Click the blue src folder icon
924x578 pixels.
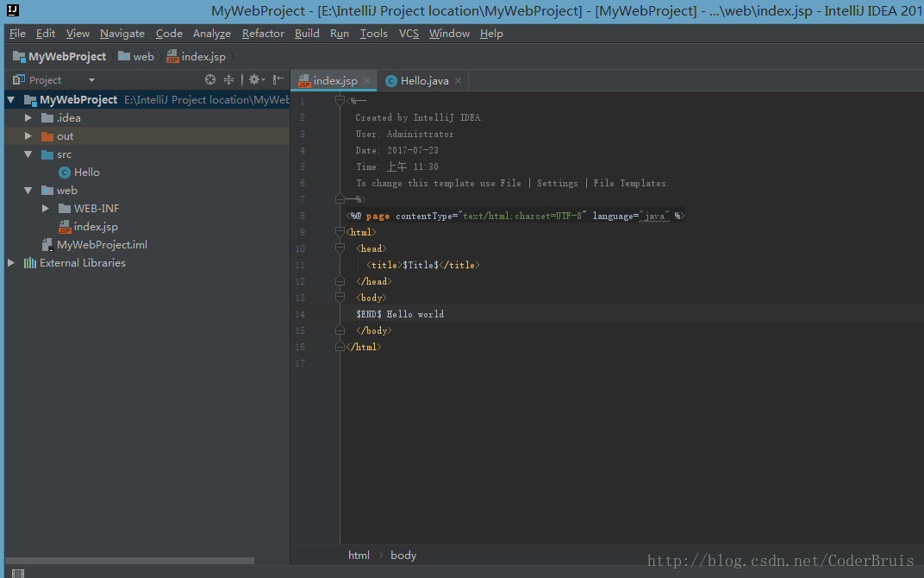[47, 154]
